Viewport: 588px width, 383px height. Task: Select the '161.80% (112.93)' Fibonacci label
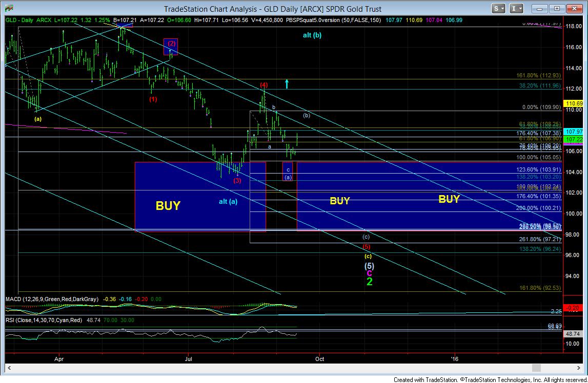coord(538,76)
